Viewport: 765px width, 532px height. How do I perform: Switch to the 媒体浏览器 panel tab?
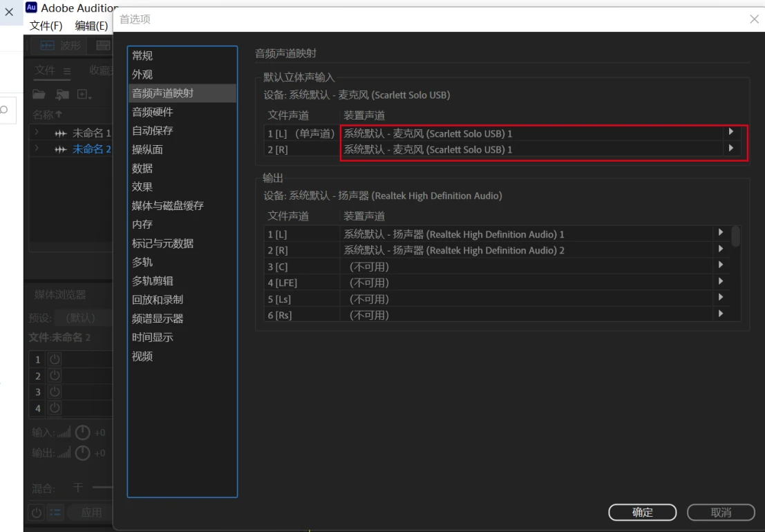coord(60,294)
